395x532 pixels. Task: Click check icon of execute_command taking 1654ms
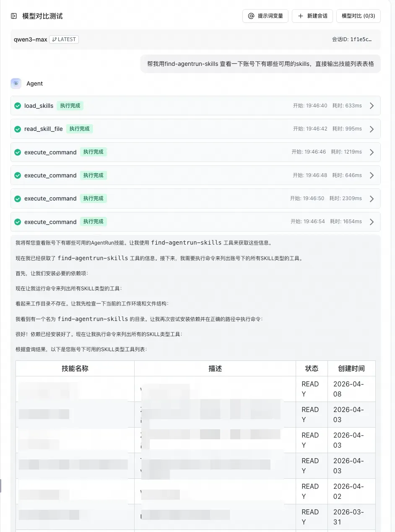(18, 222)
